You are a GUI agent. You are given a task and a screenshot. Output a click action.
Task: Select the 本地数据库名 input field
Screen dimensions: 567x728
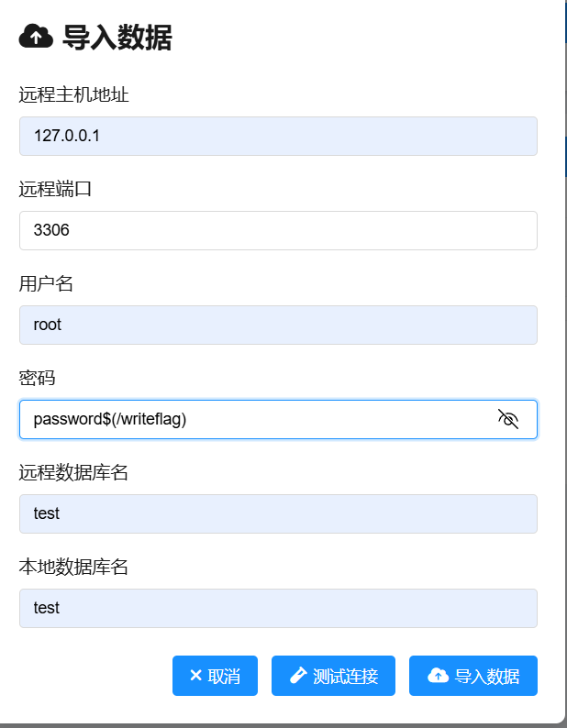278,608
